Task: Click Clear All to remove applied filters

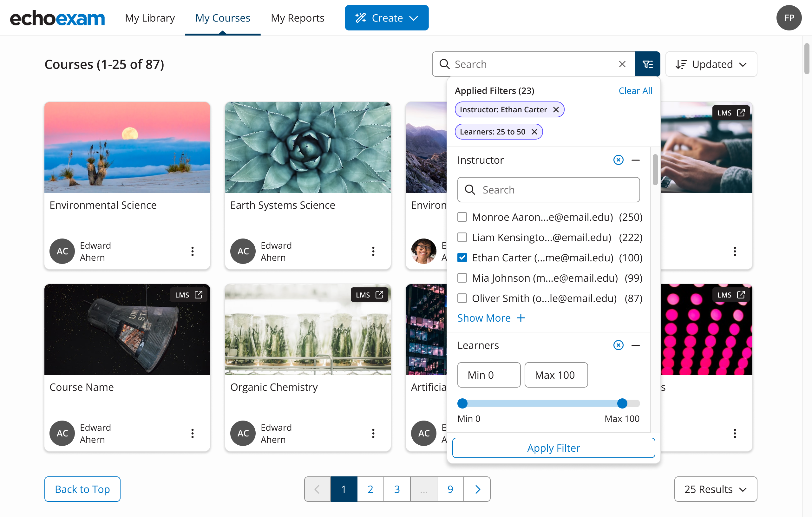Action: click(x=635, y=90)
